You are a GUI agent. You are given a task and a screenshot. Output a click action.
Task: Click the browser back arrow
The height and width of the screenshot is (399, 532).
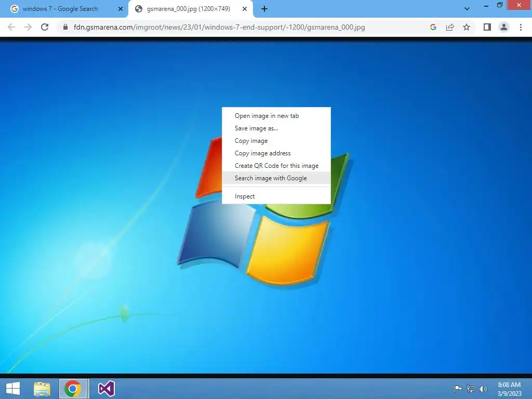pos(11,27)
